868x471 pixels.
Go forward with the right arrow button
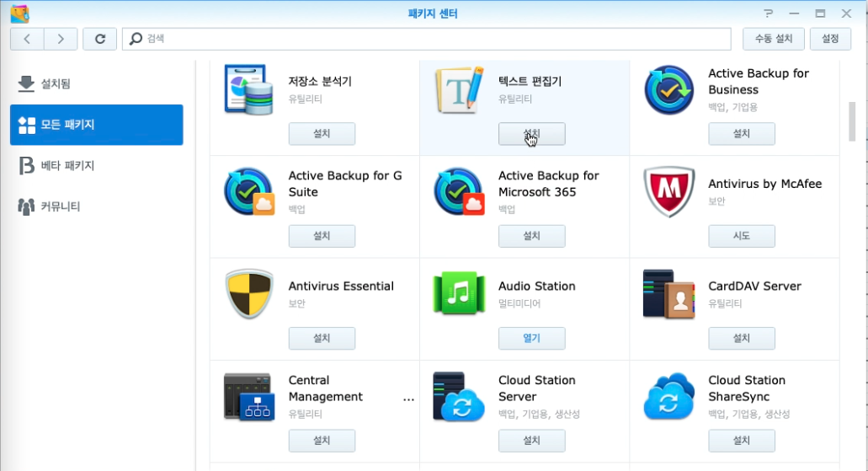(x=61, y=39)
